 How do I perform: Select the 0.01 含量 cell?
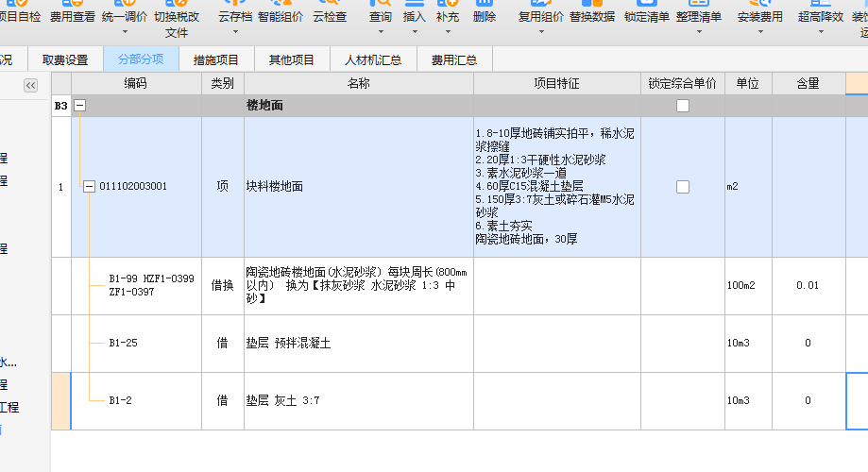[x=808, y=285]
